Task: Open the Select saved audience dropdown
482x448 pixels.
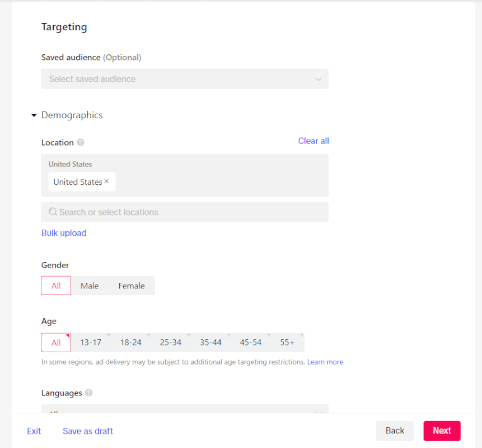Action: (185, 79)
